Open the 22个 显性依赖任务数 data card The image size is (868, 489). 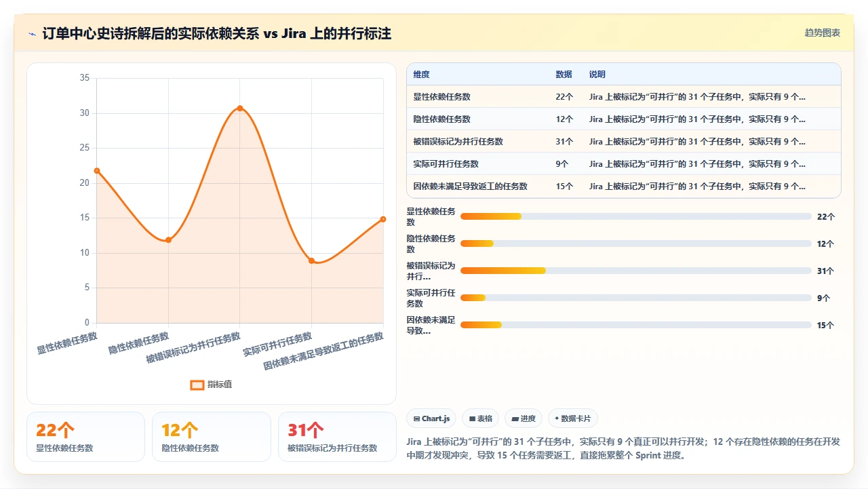(85, 437)
